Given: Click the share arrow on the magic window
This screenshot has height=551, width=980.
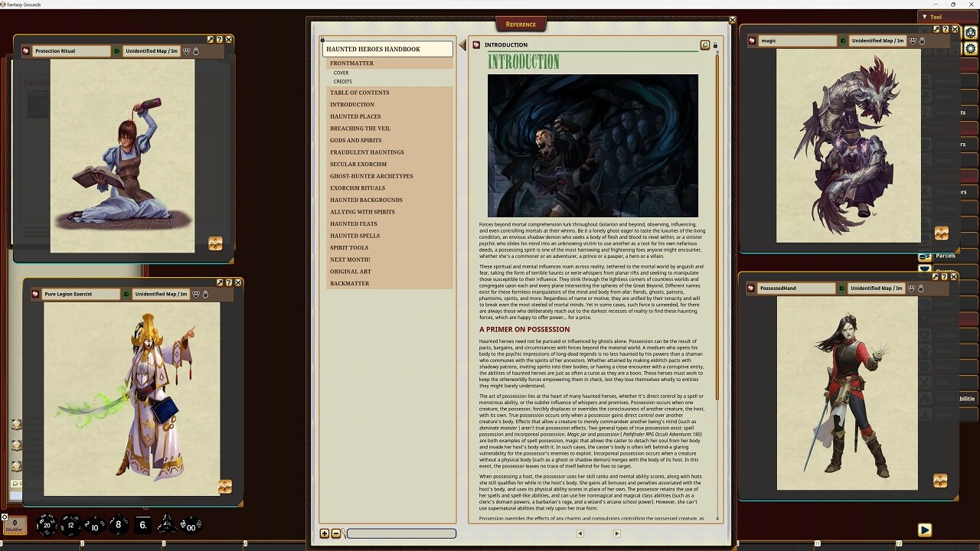Looking at the screenshot, I should click(935, 28).
